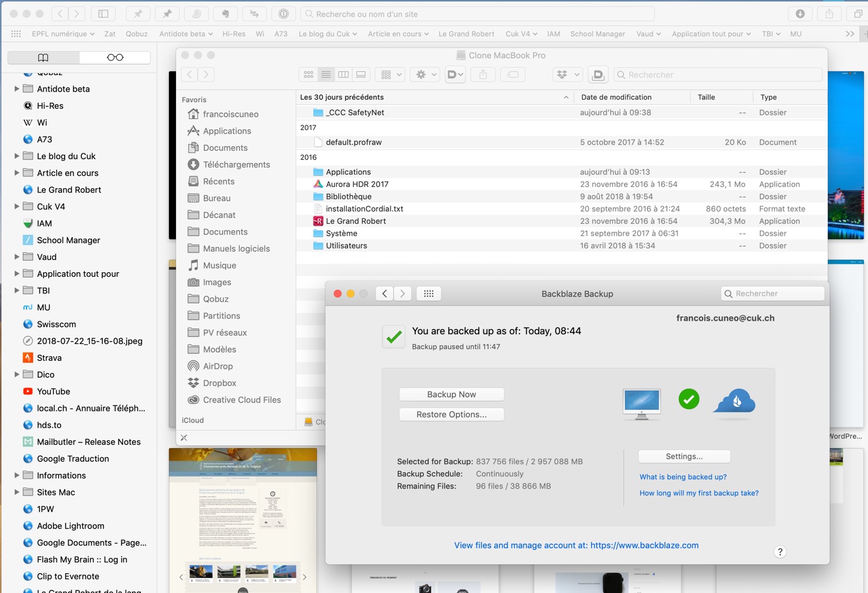This screenshot has height=593, width=868.
Task: Switch Finder to icon view
Action: tap(309, 74)
